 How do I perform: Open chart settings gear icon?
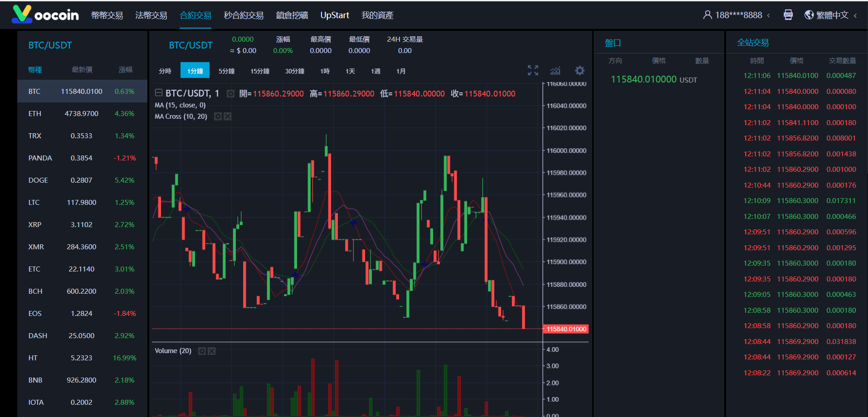580,70
